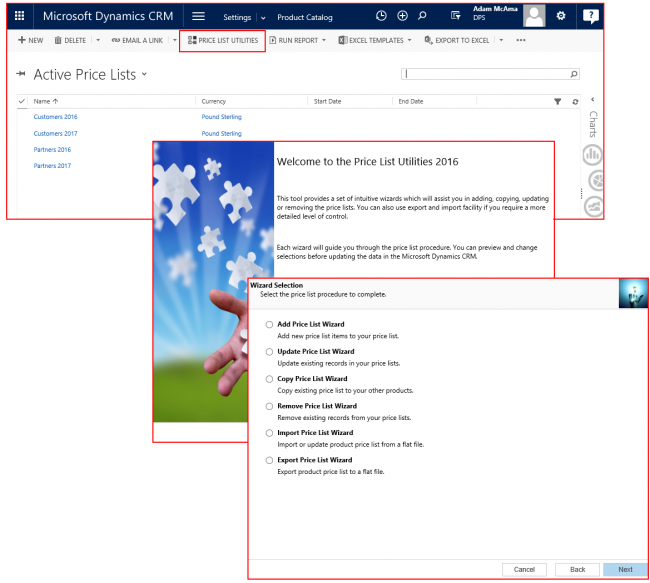Select Export Price List Wizard option

[269, 460]
